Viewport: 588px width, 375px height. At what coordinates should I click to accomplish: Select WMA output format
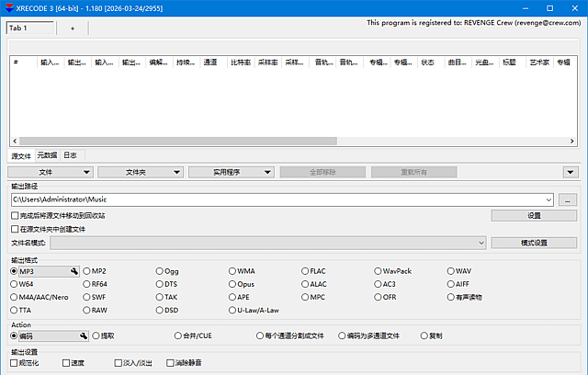tap(242, 271)
